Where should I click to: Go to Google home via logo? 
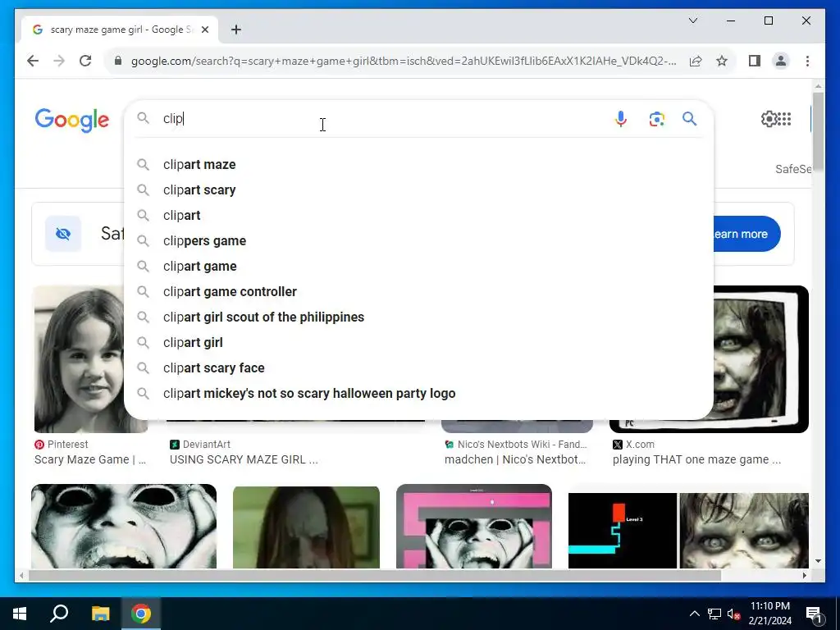click(x=72, y=120)
